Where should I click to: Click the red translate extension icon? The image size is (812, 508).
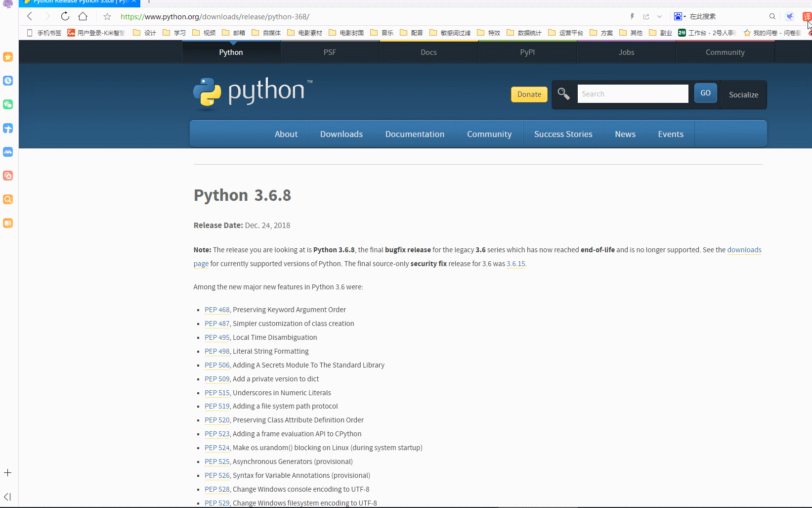pyautogui.click(x=807, y=16)
